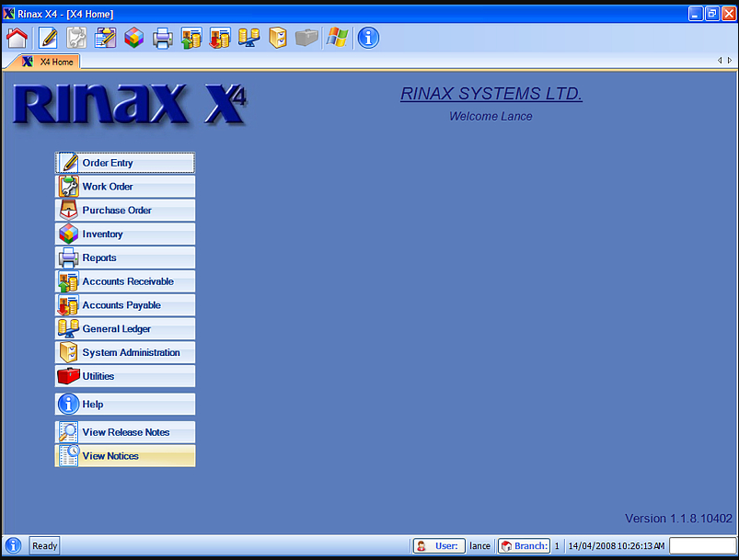Open General Ledger via the toolbar balance-coins icon

248,38
